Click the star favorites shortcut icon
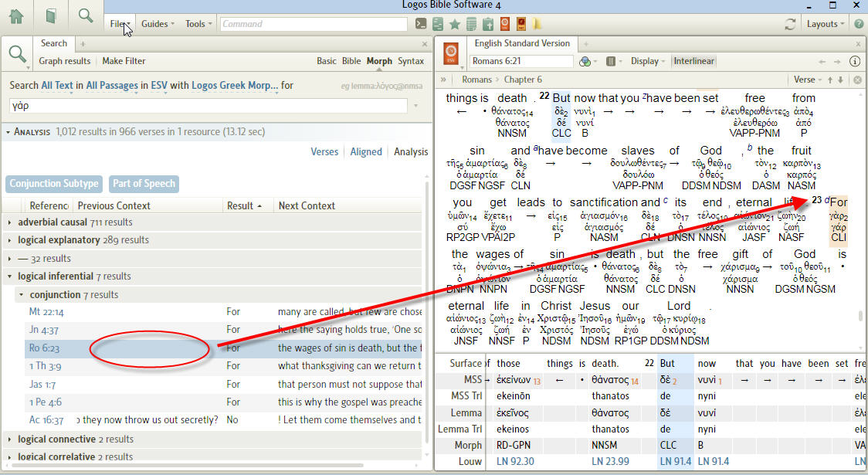This screenshot has width=868, height=475. tap(455, 24)
